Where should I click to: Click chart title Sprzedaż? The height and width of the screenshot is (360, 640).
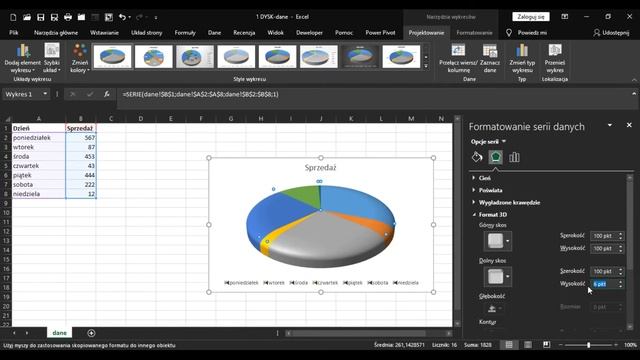coord(320,167)
